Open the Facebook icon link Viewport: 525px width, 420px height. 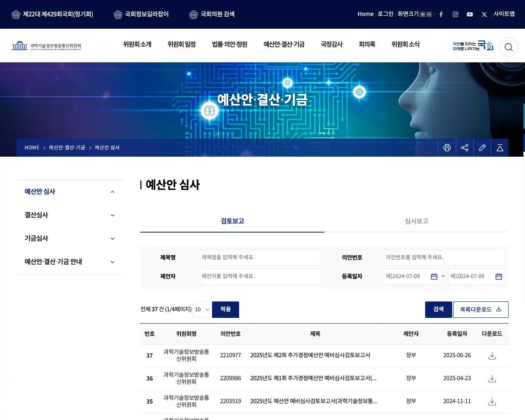[x=441, y=14]
